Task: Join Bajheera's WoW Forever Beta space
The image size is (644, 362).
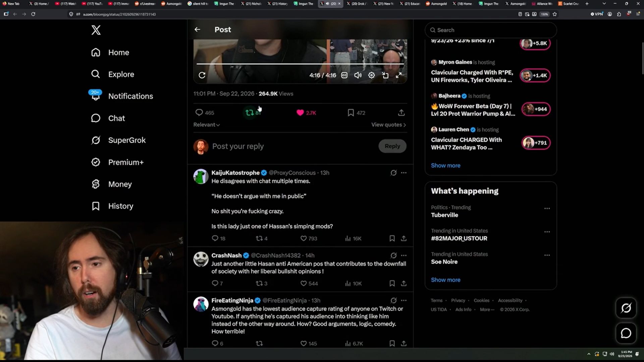Action: click(x=536, y=109)
